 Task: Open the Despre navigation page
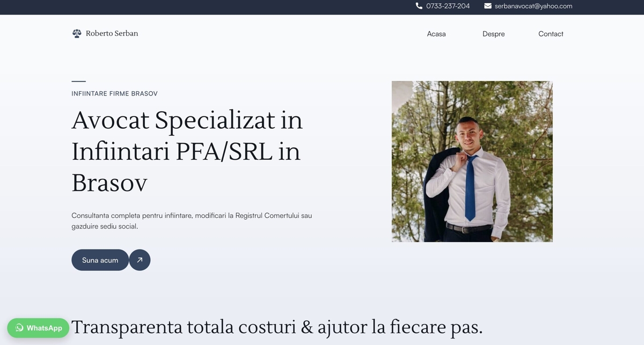click(493, 34)
